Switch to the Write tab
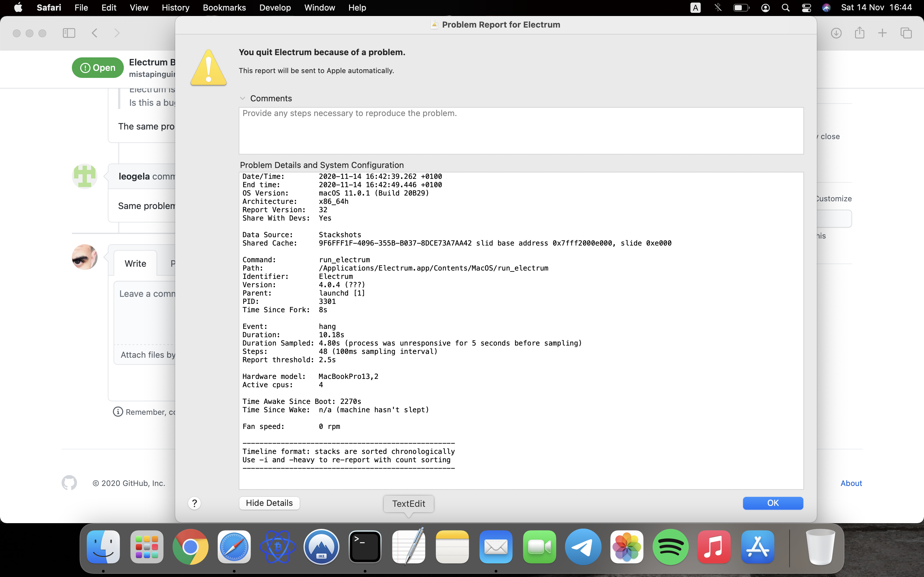This screenshot has width=924, height=577. click(x=135, y=263)
